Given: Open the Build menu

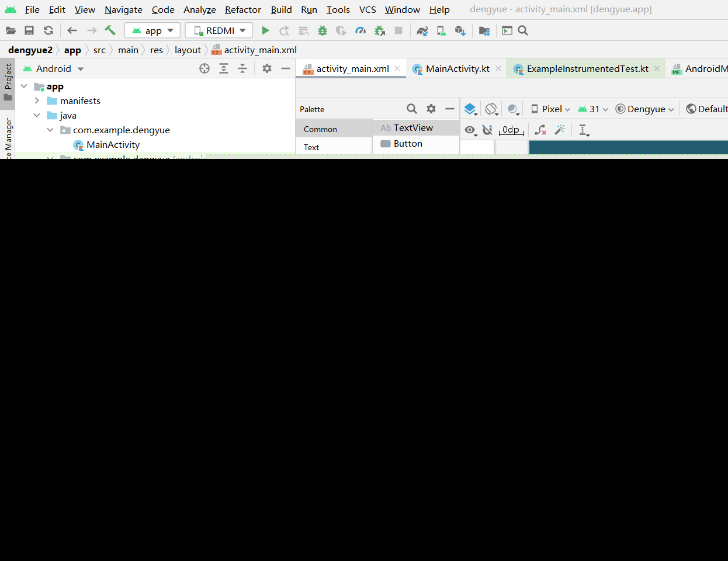Looking at the screenshot, I should pyautogui.click(x=281, y=9).
